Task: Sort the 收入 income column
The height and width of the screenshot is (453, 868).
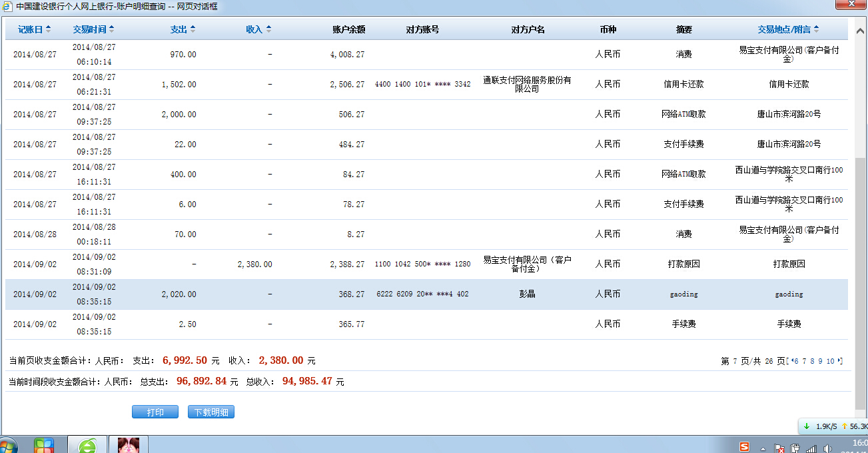Action: click(x=268, y=29)
